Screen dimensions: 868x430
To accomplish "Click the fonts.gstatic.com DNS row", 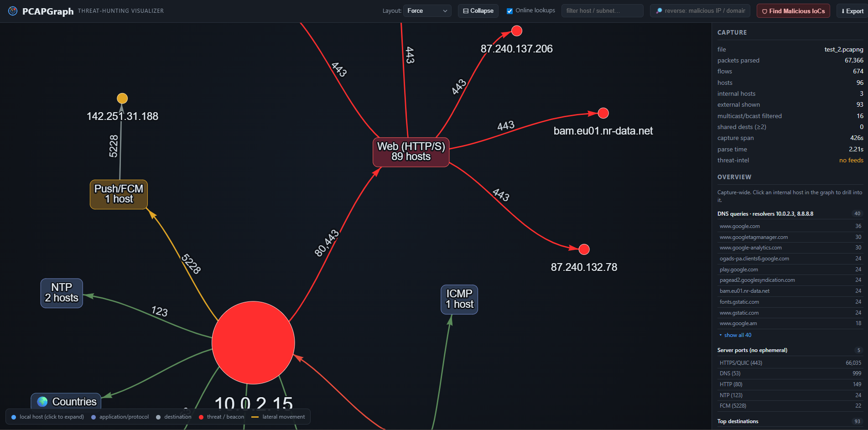I will tap(790, 302).
